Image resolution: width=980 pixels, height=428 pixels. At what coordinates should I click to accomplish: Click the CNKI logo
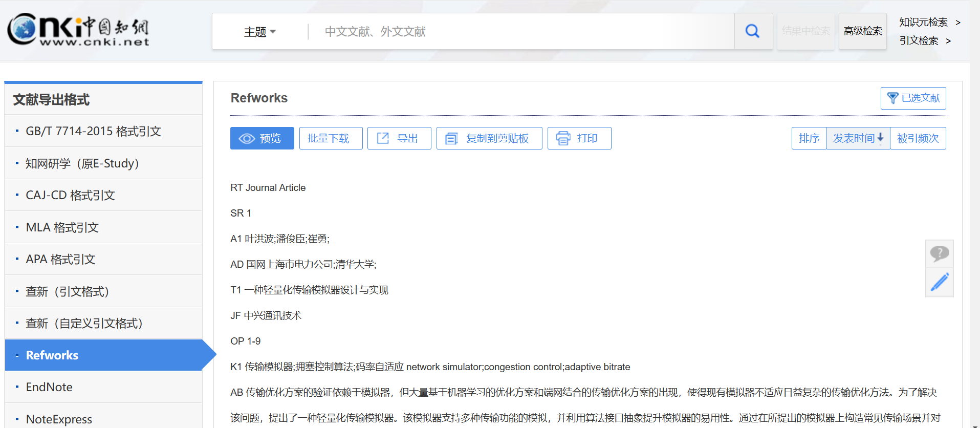click(x=78, y=29)
